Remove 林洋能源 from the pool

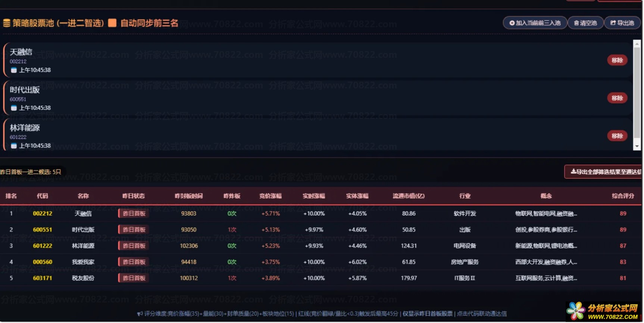[617, 136]
